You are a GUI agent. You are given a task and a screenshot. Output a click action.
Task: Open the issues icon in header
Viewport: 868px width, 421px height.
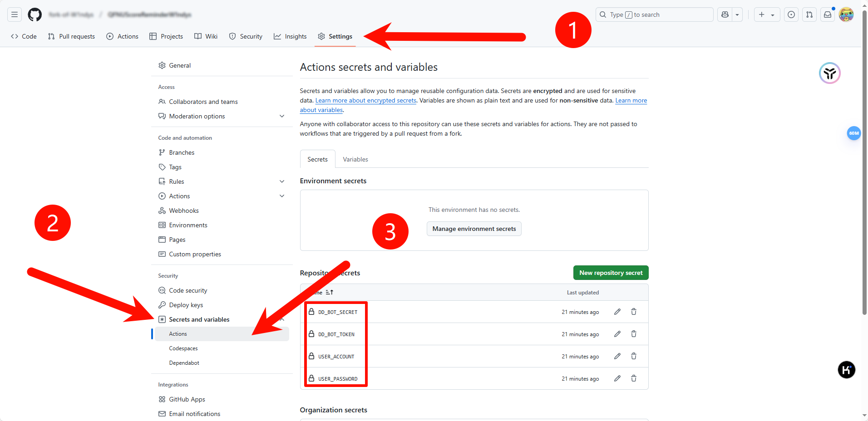pyautogui.click(x=791, y=15)
